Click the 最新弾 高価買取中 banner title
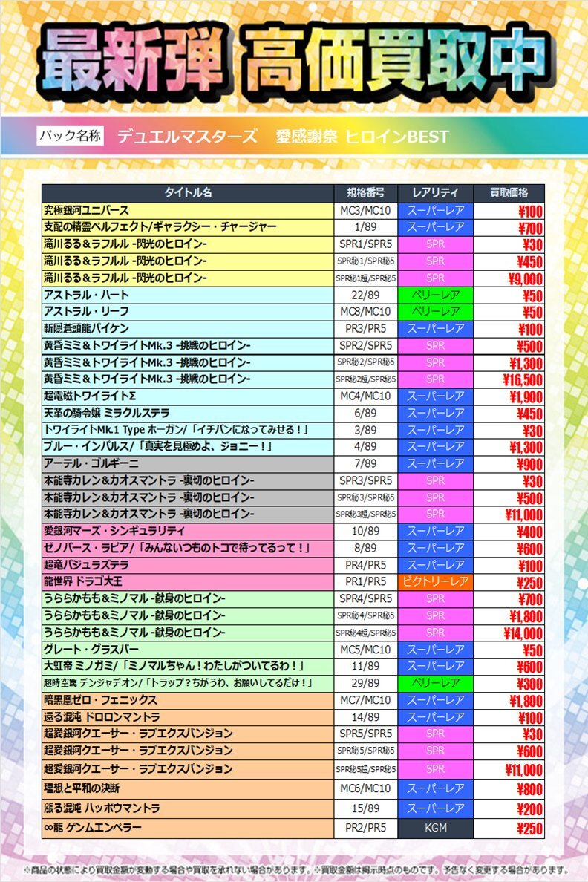 click(294, 62)
